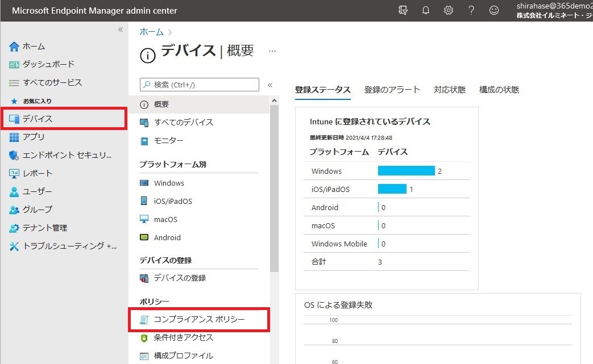Select the Windows Mobile table row
Viewport: 593px width, 364px height.
click(387, 244)
